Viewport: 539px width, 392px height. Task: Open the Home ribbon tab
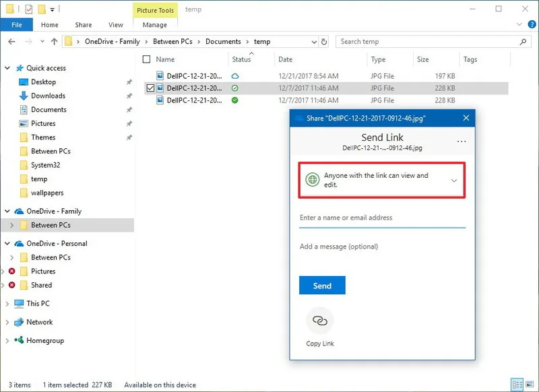(49, 25)
